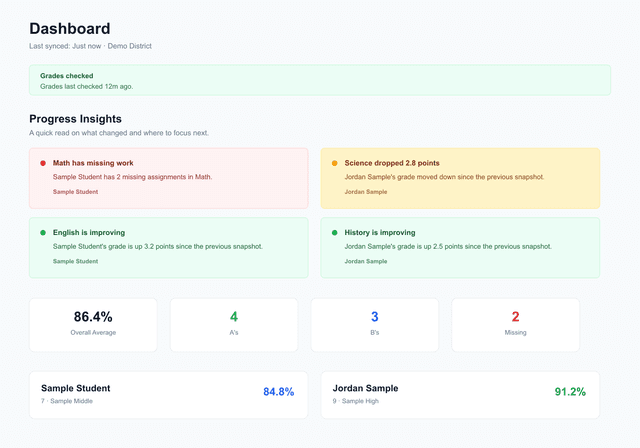Click the B's count tile showing 3
The height and width of the screenshot is (448, 640).
(375, 325)
